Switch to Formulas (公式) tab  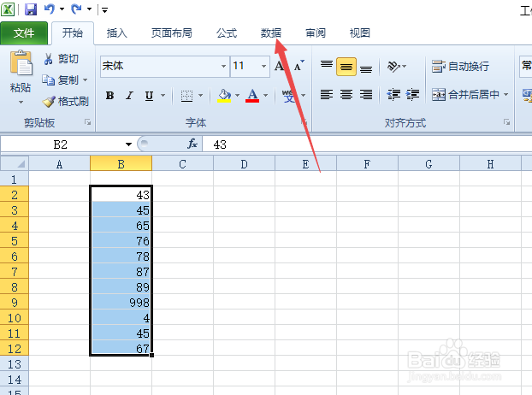point(227,32)
